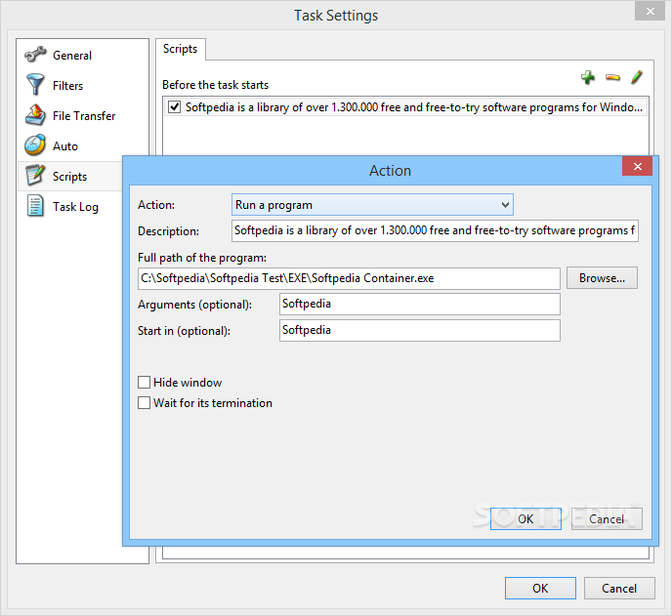Click the Start in (optional) field

(419, 330)
